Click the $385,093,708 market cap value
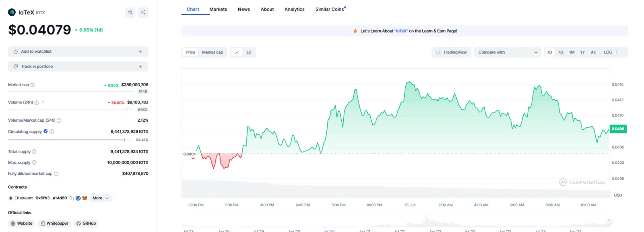Screen dimensions: 644x232 pyautogui.click(x=135, y=85)
